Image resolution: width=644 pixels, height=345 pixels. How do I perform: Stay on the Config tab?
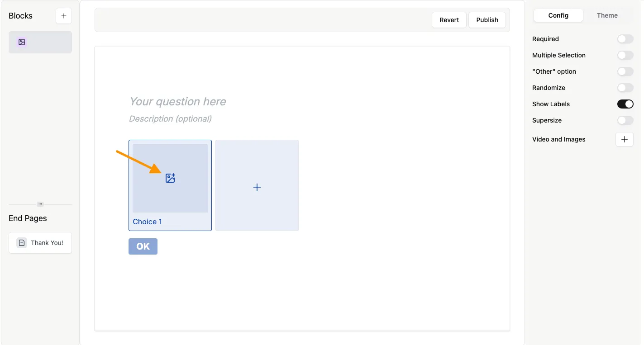[558, 15]
